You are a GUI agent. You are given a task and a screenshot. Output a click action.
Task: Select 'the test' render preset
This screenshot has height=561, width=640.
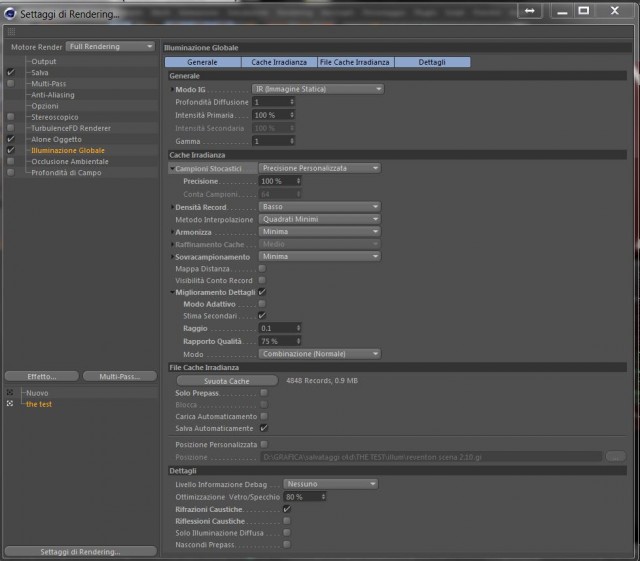39,404
